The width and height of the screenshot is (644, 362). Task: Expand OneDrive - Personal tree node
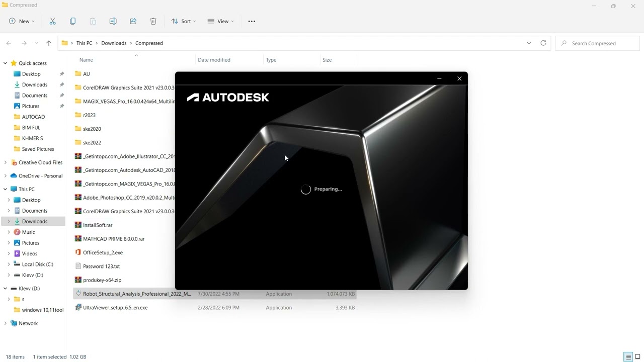click(6, 176)
